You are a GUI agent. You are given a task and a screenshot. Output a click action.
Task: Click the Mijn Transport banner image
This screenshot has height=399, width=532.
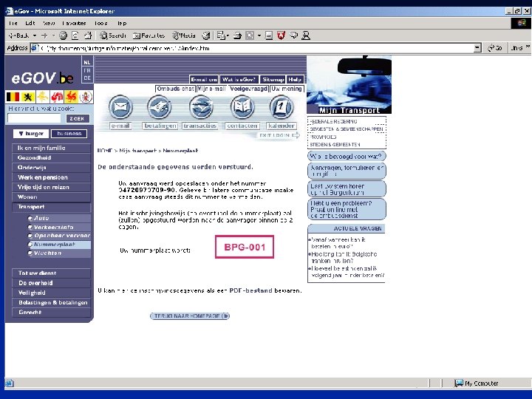pyautogui.click(x=349, y=85)
